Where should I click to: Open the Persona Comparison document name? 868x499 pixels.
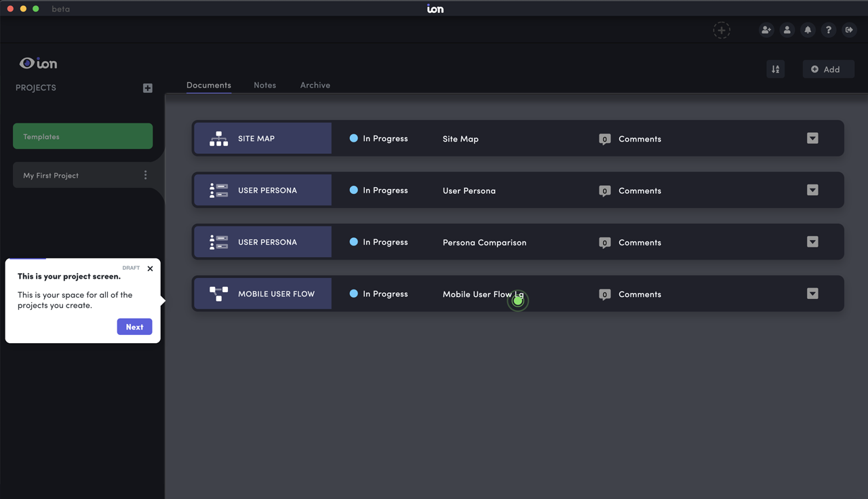click(484, 242)
